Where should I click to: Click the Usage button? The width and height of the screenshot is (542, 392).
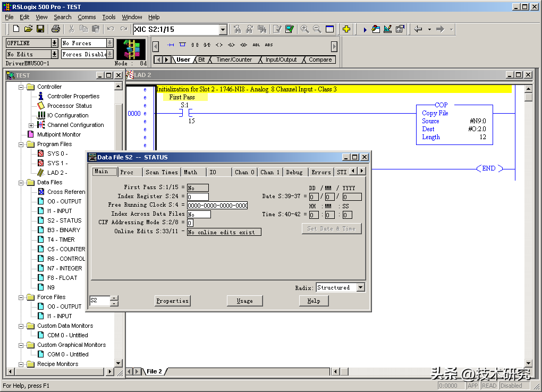[244, 301]
